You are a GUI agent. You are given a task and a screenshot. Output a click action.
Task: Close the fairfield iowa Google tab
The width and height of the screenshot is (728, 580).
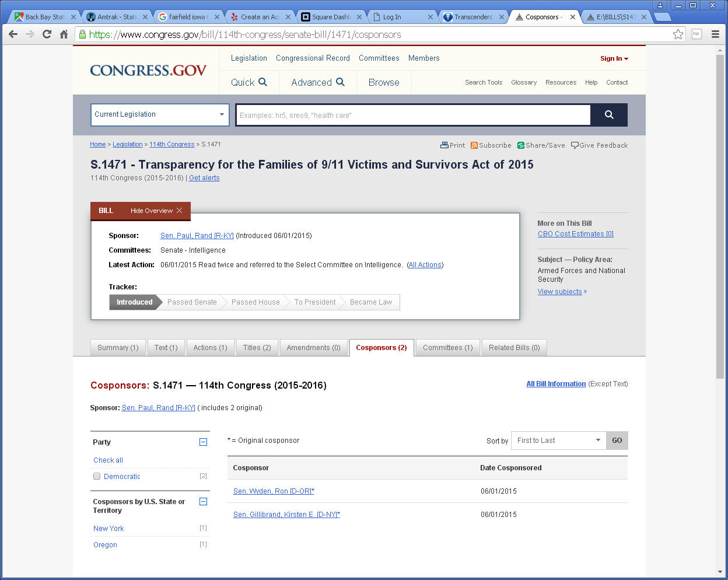tap(216, 17)
